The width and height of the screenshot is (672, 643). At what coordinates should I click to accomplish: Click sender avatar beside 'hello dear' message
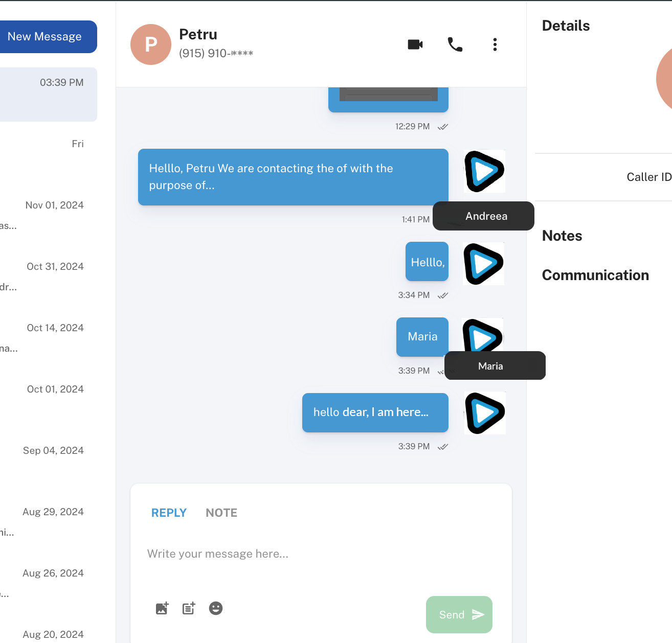[485, 413]
